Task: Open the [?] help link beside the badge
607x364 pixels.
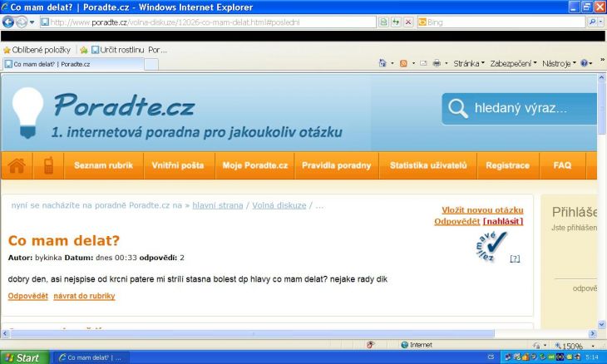Action: 515,258
